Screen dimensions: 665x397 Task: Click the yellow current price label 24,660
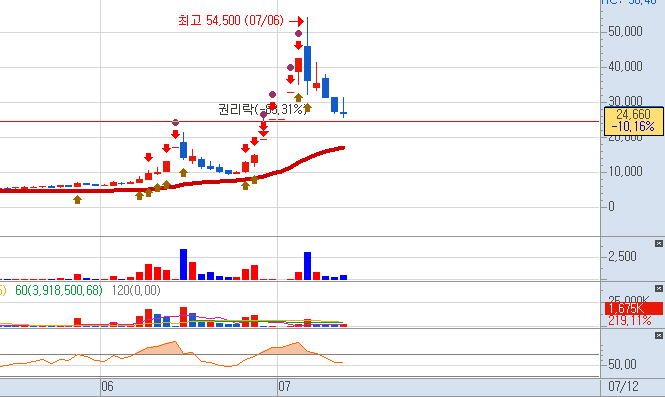(633, 115)
